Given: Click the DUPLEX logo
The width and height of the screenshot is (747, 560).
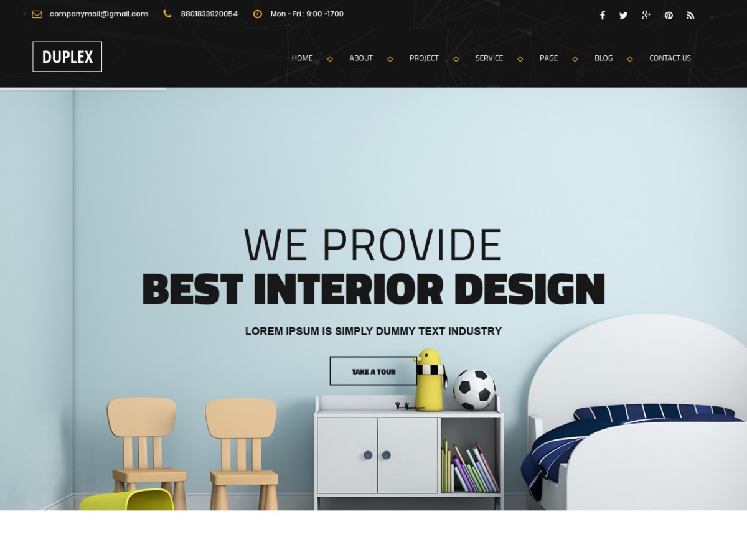Looking at the screenshot, I should (x=67, y=57).
